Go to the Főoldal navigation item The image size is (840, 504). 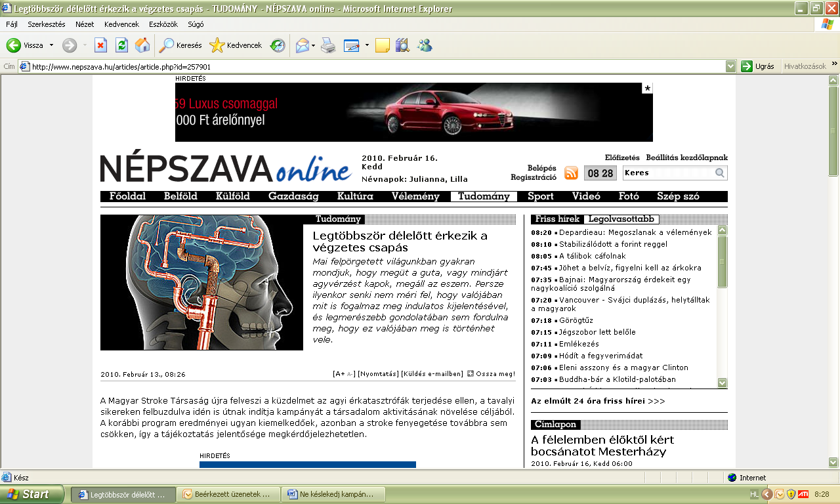(x=127, y=196)
